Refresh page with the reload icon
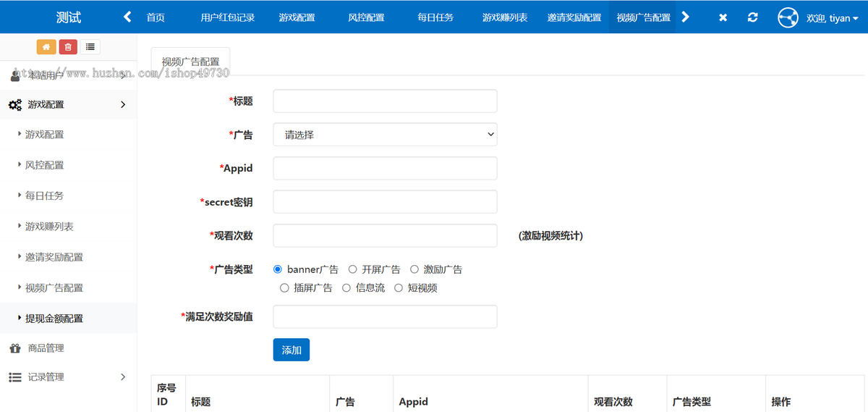The width and height of the screenshot is (868, 412). [753, 17]
